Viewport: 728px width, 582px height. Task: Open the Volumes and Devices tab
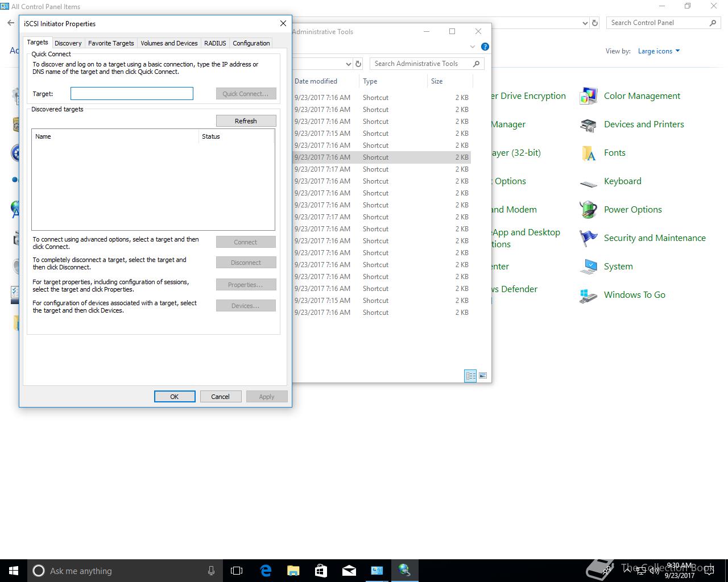pos(169,43)
